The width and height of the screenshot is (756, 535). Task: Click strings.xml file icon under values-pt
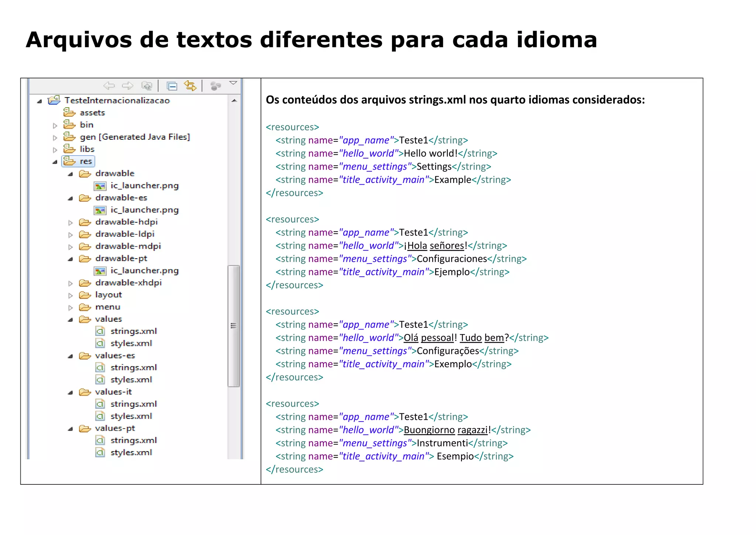pyautogui.click(x=100, y=440)
